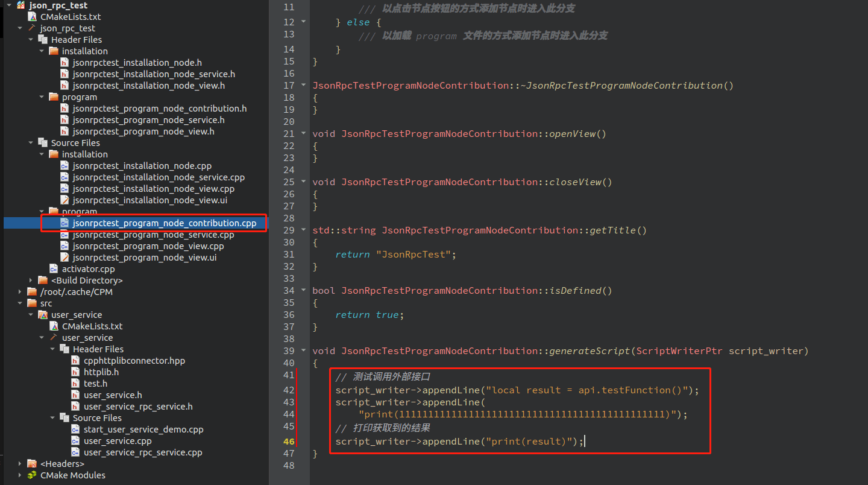Toggle code fold arrow at line 12
This screenshot has width=868, height=485.
click(304, 22)
